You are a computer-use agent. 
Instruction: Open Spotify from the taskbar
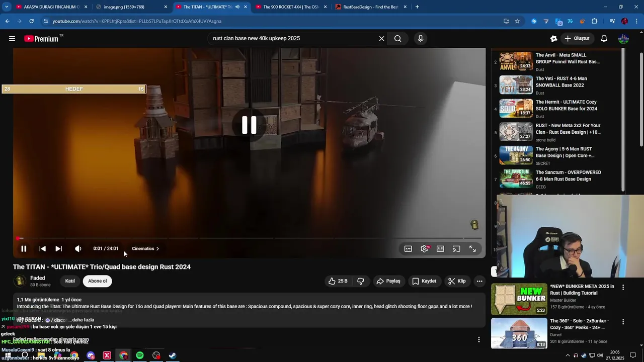click(140, 355)
